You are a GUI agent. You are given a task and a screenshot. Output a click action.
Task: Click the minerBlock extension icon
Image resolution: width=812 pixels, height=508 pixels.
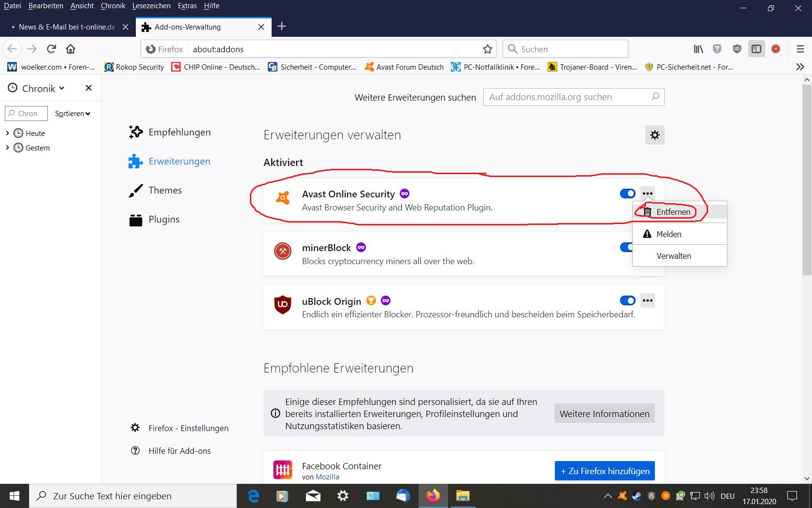tap(283, 251)
